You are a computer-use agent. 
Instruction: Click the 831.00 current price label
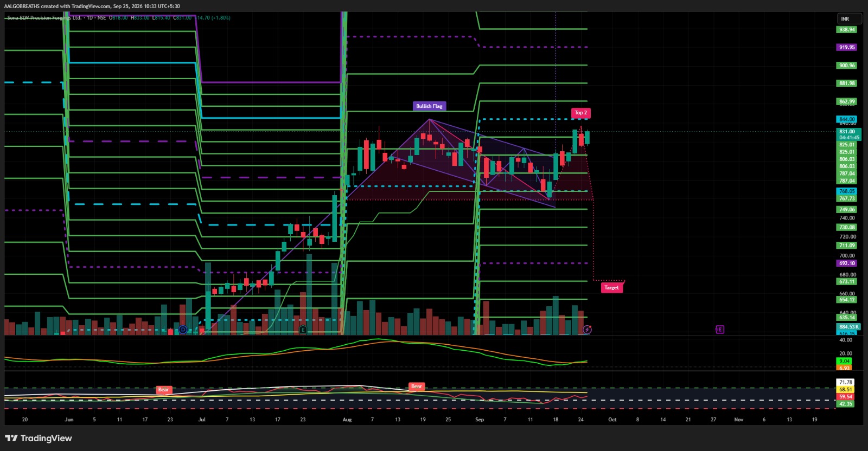(847, 132)
